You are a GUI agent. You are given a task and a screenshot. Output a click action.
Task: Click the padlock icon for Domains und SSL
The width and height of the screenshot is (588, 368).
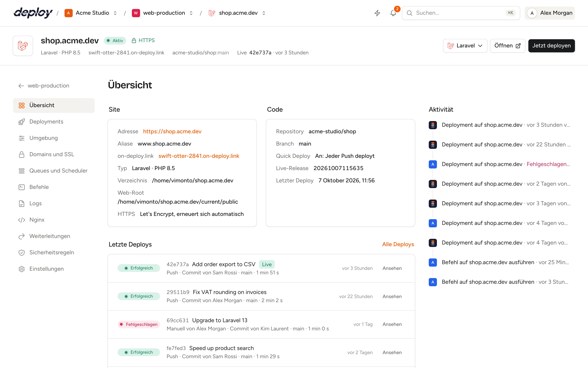click(x=22, y=154)
